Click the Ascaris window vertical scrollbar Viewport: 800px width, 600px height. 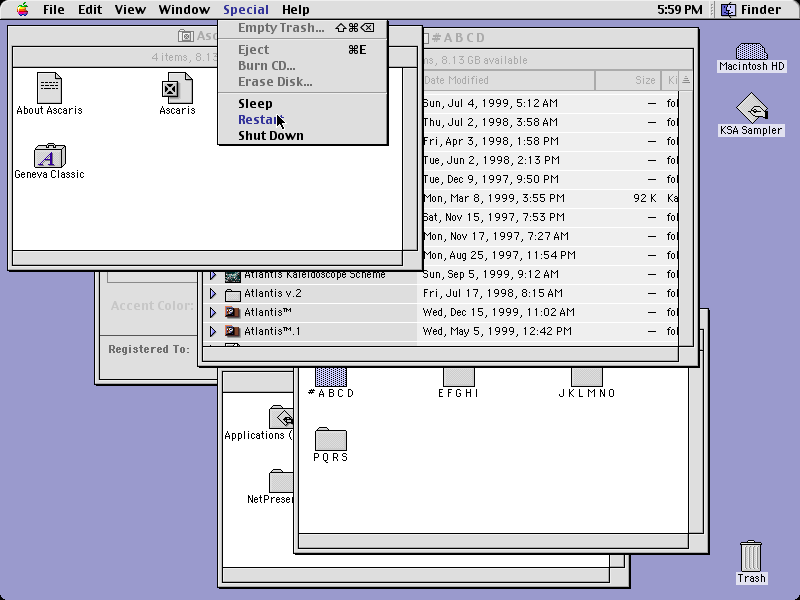410,159
